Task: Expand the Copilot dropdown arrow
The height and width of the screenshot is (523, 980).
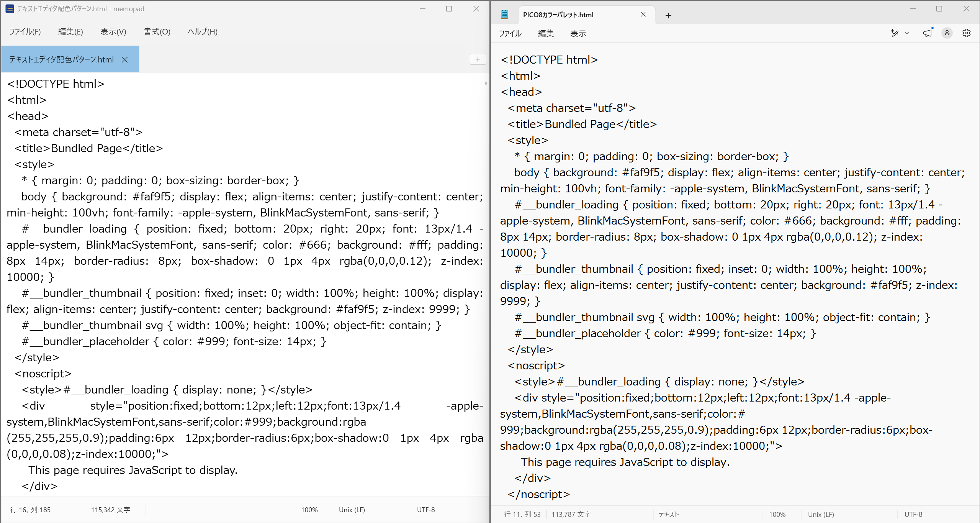Action: 907,33
